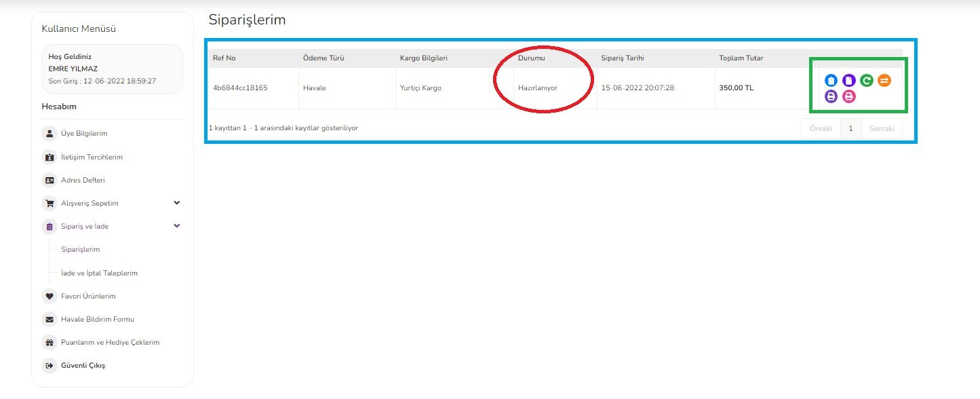Sort orders by Sipariş Tarihi column header
The width and height of the screenshot is (980, 399).
point(623,58)
